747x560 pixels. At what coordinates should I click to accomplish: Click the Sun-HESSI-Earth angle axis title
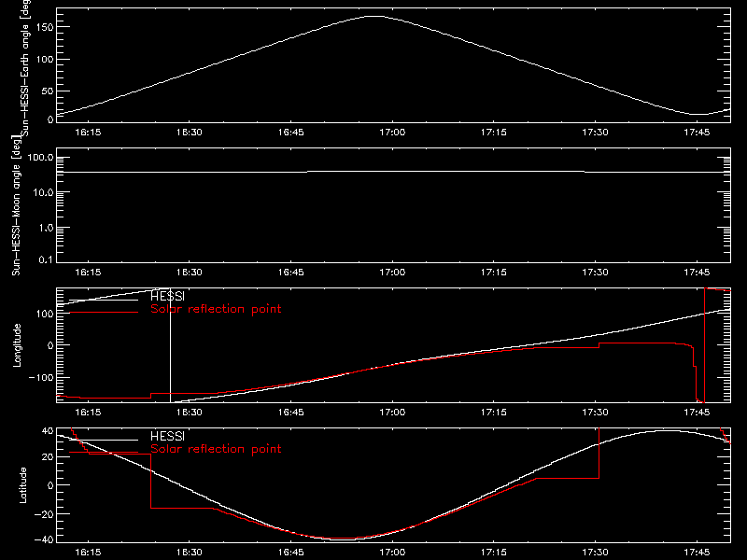pyautogui.click(x=25, y=66)
